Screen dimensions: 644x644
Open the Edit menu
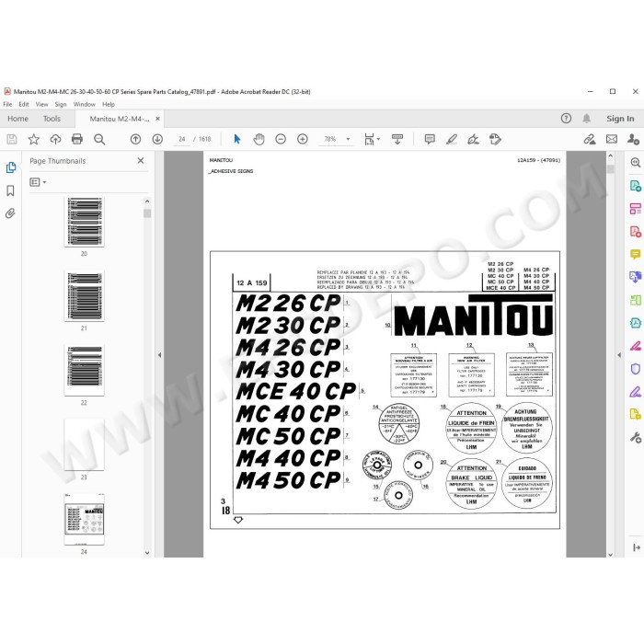point(24,104)
